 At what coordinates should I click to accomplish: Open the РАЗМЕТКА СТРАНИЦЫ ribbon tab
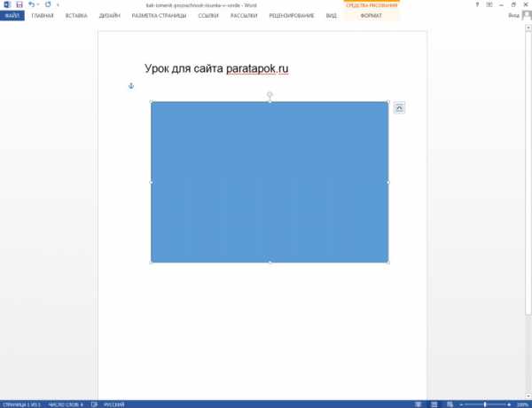159,16
